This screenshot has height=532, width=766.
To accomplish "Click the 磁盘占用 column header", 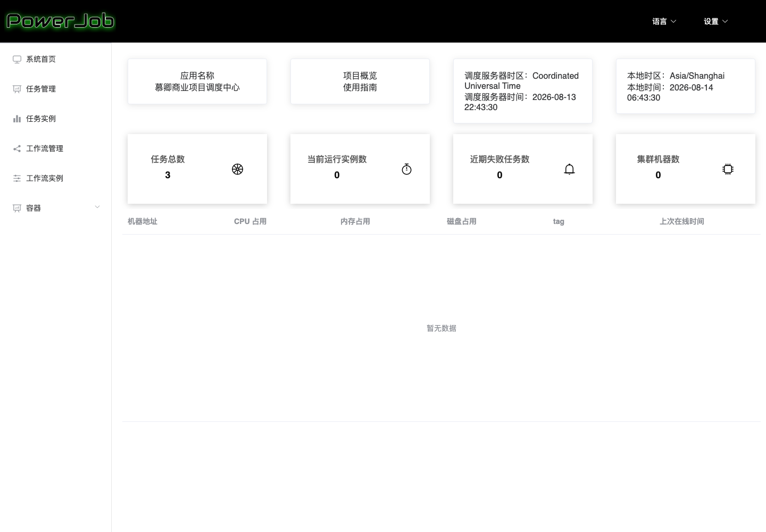I will (462, 221).
